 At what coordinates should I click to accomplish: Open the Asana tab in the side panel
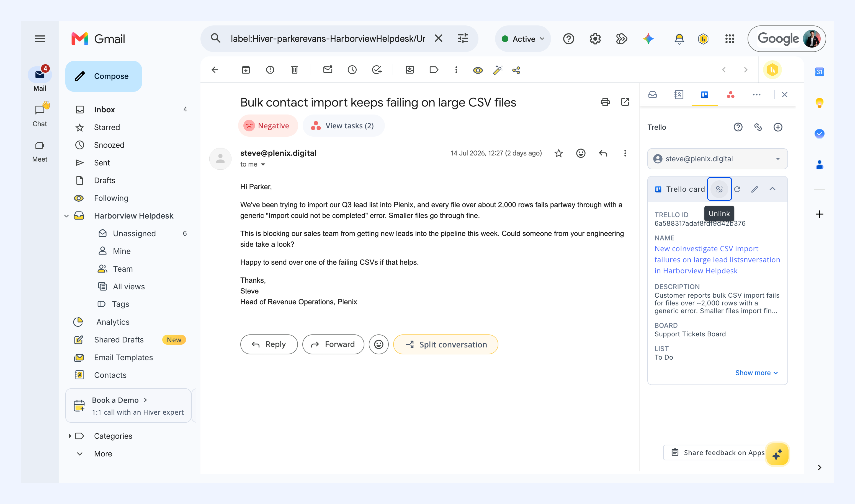(x=731, y=95)
